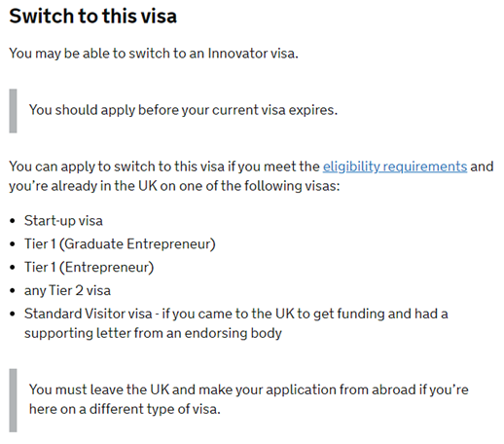Click 'You may be able to switch' sentence
The height and width of the screenshot is (444, 504).
coord(154,54)
